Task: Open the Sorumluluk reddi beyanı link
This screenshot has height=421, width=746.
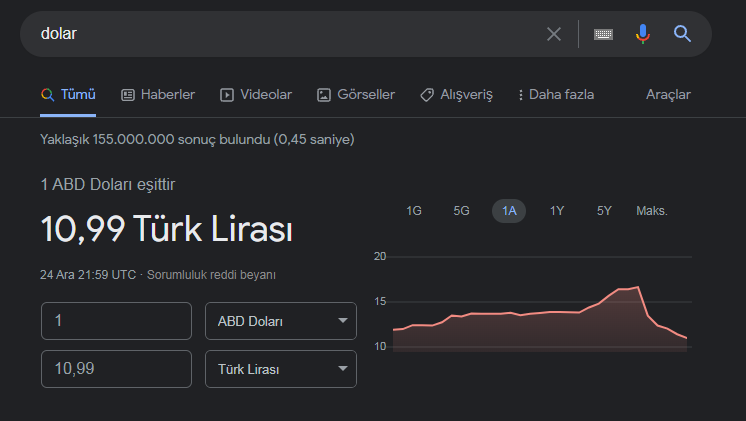Action: click(211, 275)
